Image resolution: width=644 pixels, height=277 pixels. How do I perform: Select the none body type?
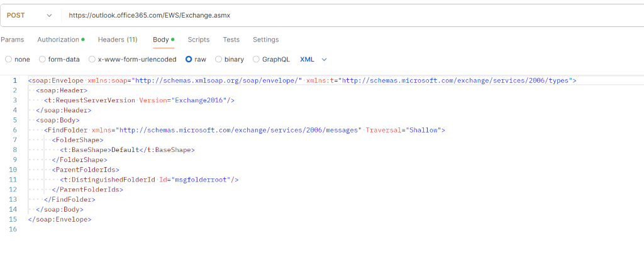(x=18, y=59)
